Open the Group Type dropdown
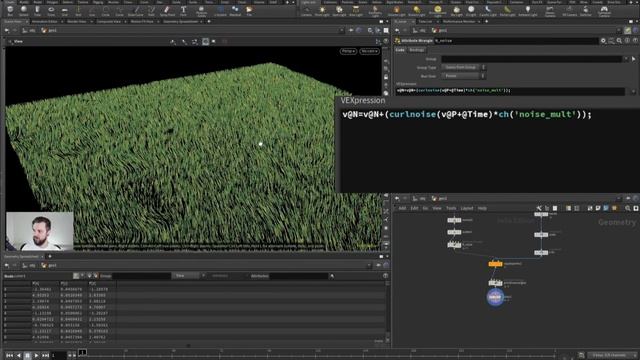 (x=463, y=67)
